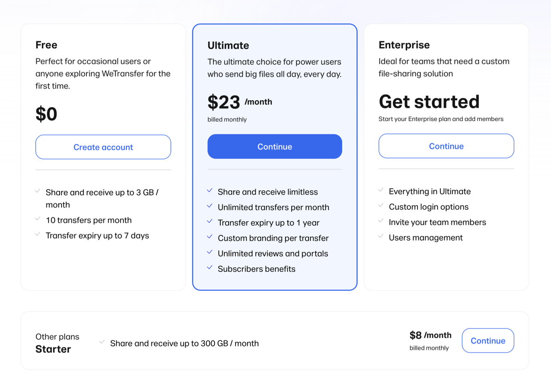Click Continue on the Ultimate plan
This screenshot has height=392, width=551.
click(x=275, y=146)
